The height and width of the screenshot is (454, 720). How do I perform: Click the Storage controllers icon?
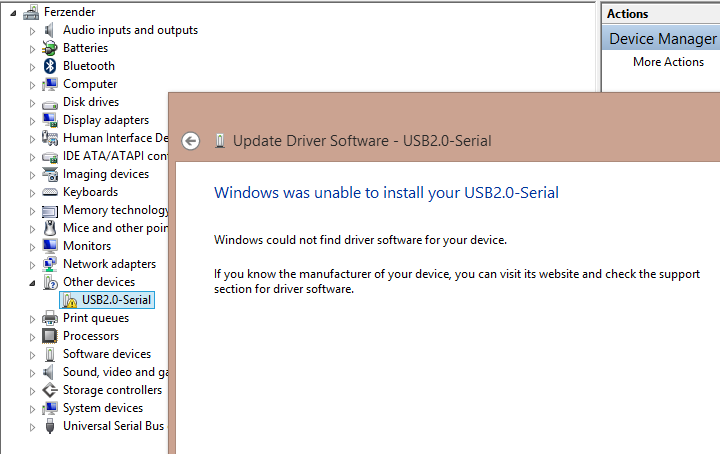[50, 390]
